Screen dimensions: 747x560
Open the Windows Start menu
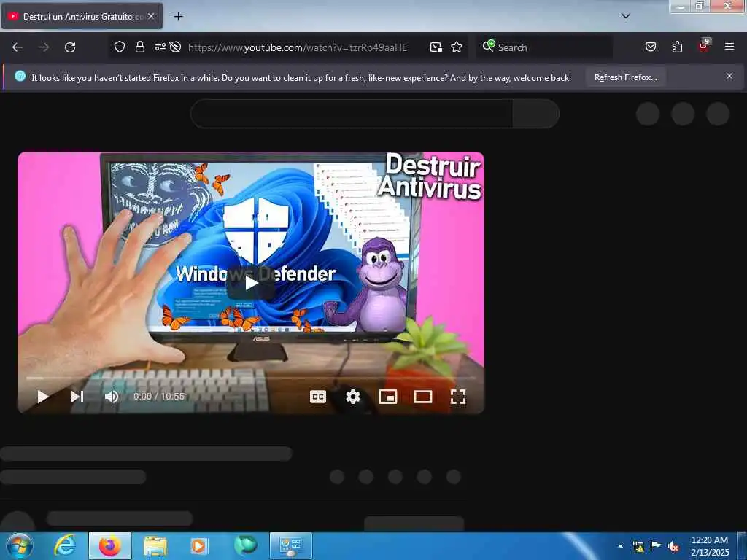(x=20, y=545)
